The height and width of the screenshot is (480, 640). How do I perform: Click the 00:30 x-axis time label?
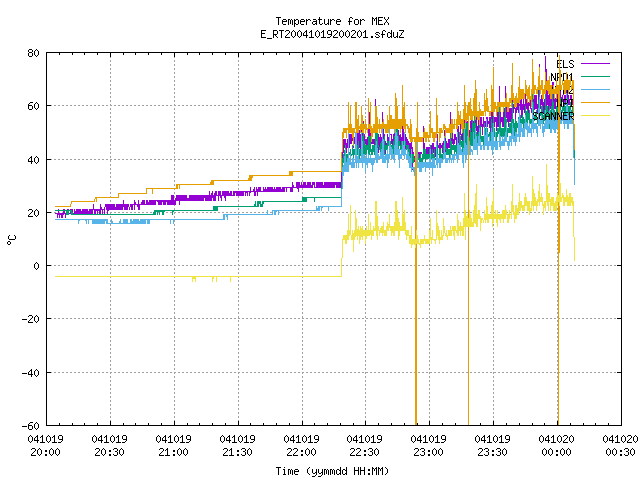620,452
